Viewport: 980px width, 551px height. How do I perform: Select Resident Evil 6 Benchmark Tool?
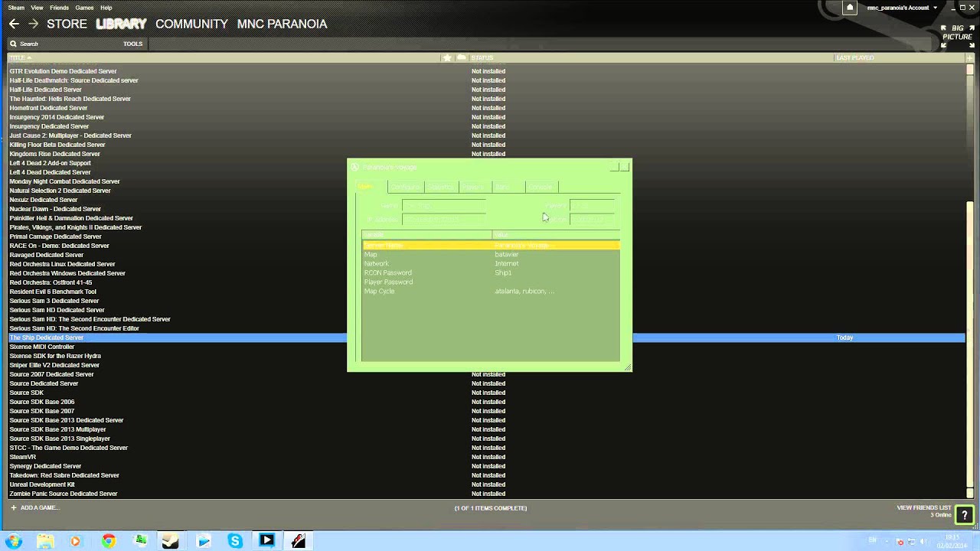click(53, 292)
